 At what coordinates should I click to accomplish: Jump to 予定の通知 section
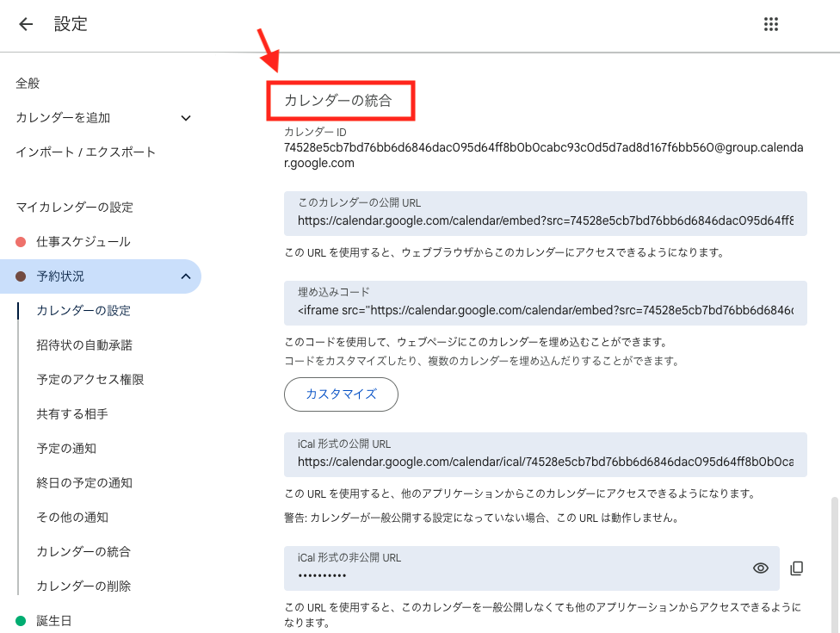click(66, 449)
